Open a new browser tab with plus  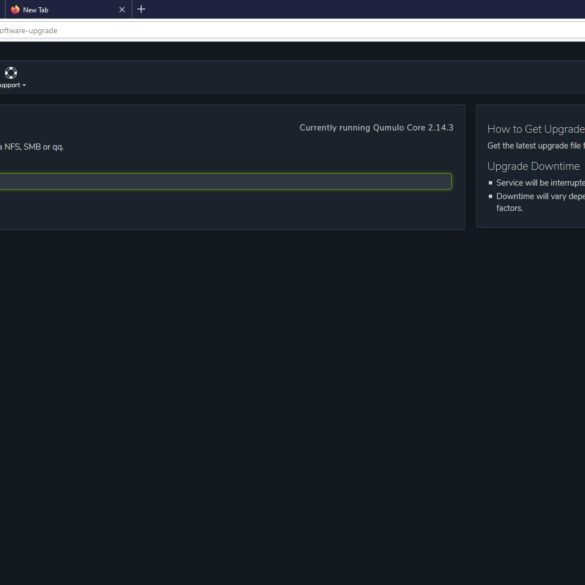[141, 9]
